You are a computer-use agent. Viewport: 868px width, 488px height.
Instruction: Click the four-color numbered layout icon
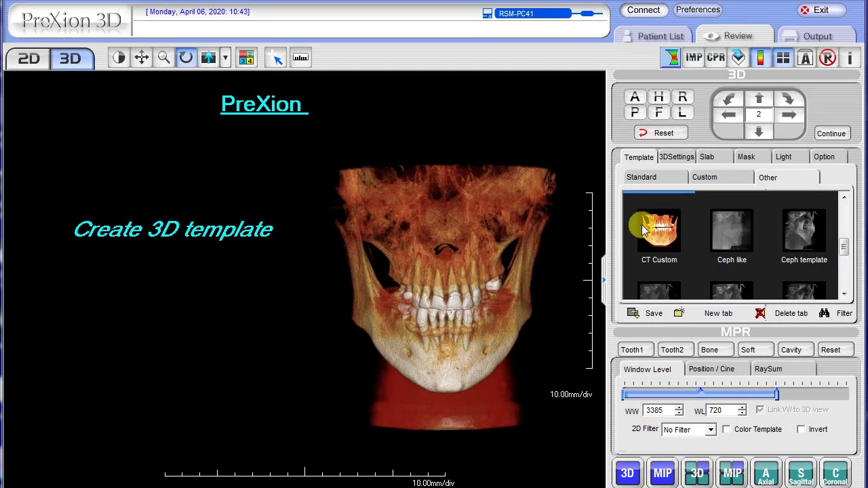click(246, 58)
